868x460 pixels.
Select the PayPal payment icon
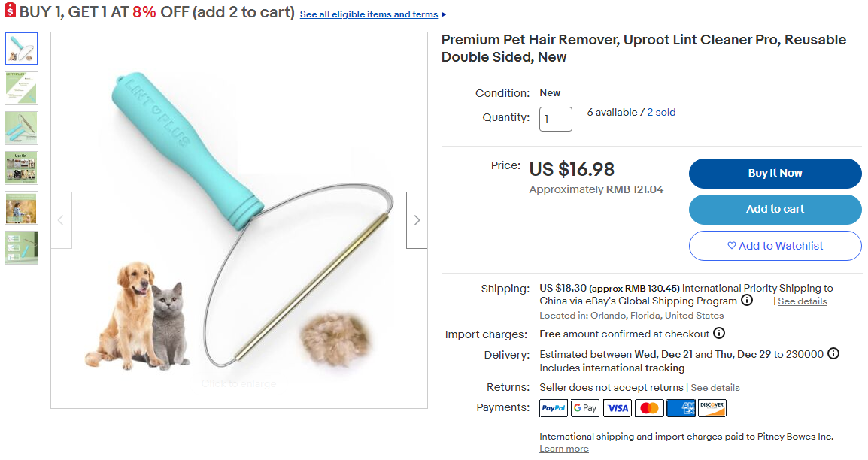click(554, 408)
